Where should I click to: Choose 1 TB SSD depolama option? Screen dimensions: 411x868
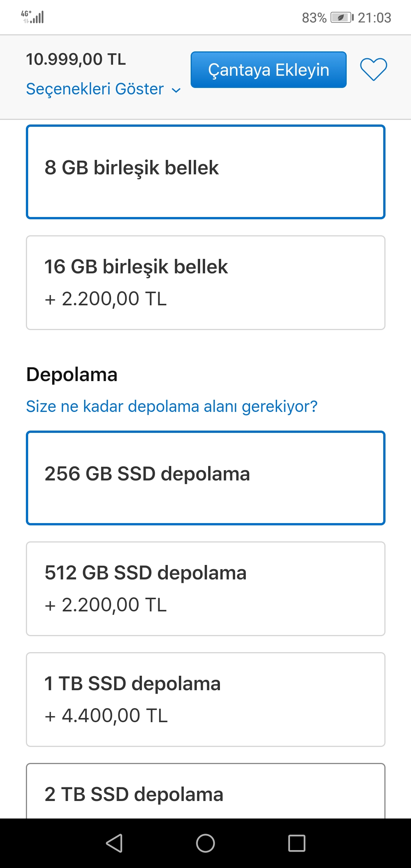tap(205, 699)
